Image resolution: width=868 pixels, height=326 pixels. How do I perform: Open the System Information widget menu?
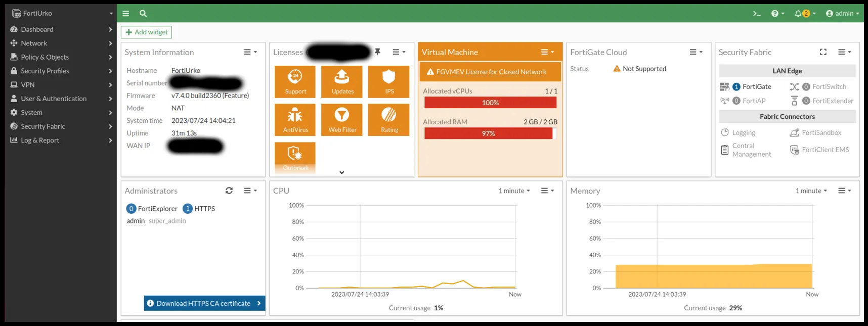pyautogui.click(x=250, y=52)
